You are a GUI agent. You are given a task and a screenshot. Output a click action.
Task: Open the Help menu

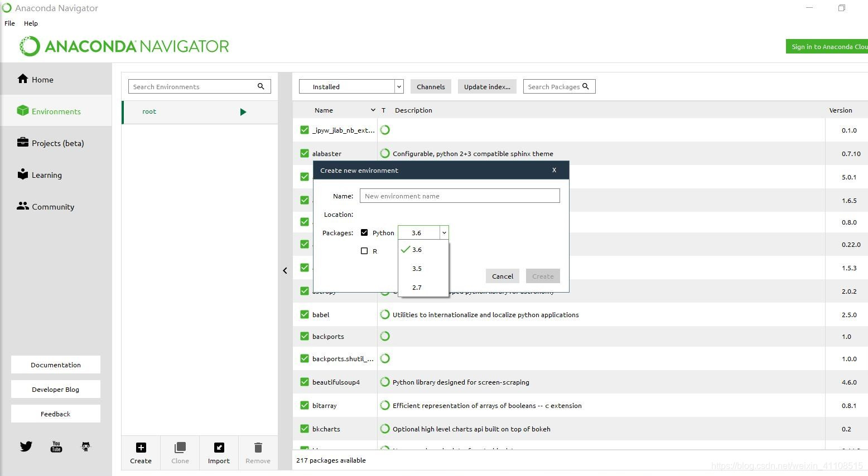(x=31, y=23)
